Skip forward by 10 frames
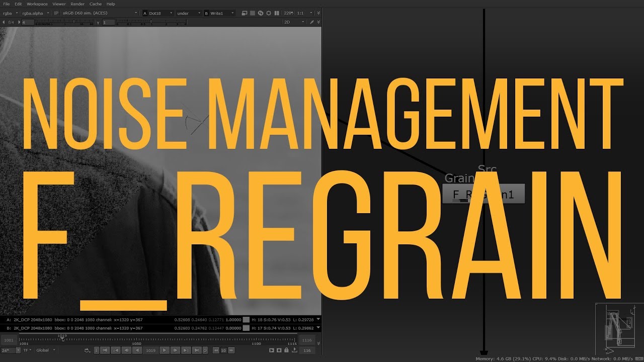The height and width of the screenshot is (362, 644). click(x=231, y=350)
